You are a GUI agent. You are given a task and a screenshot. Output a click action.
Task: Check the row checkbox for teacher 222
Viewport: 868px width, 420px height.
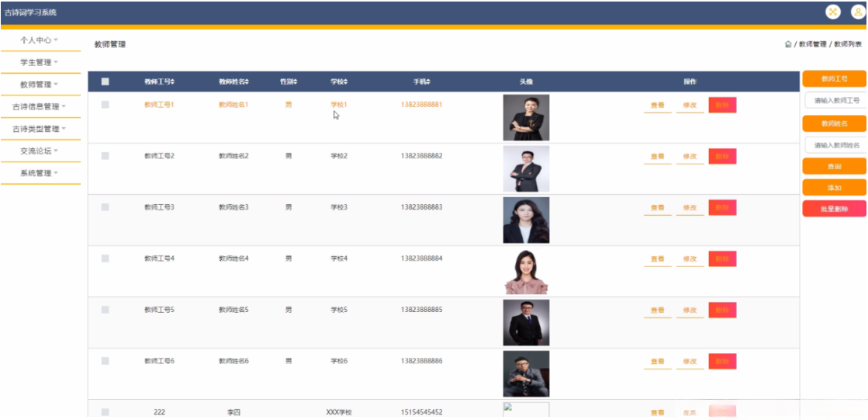point(105,411)
